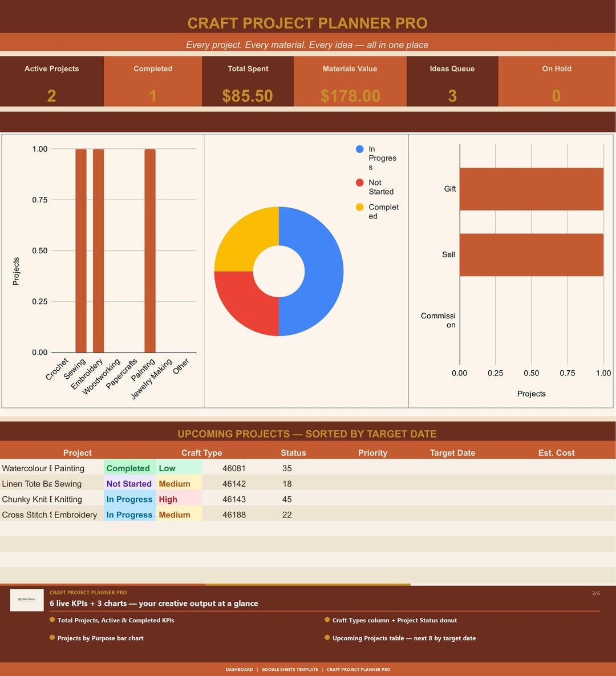Click the SheetTrove logo thumbnail
The image size is (616, 676).
pos(27,600)
